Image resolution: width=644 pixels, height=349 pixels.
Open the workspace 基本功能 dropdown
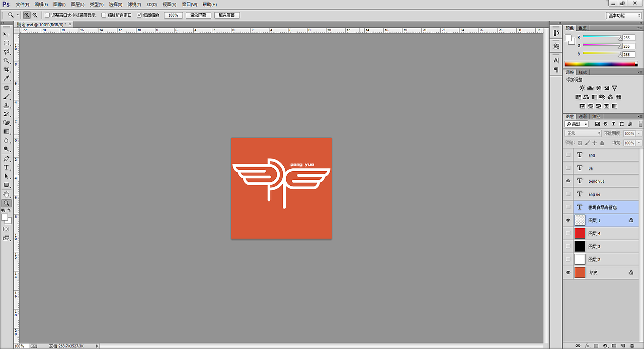(x=624, y=16)
